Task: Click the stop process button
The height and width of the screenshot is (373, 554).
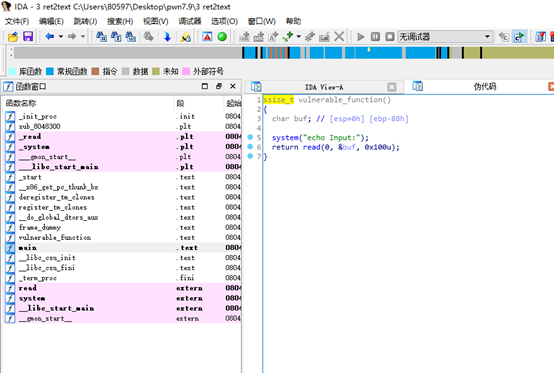Action: pyautogui.click(x=390, y=37)
